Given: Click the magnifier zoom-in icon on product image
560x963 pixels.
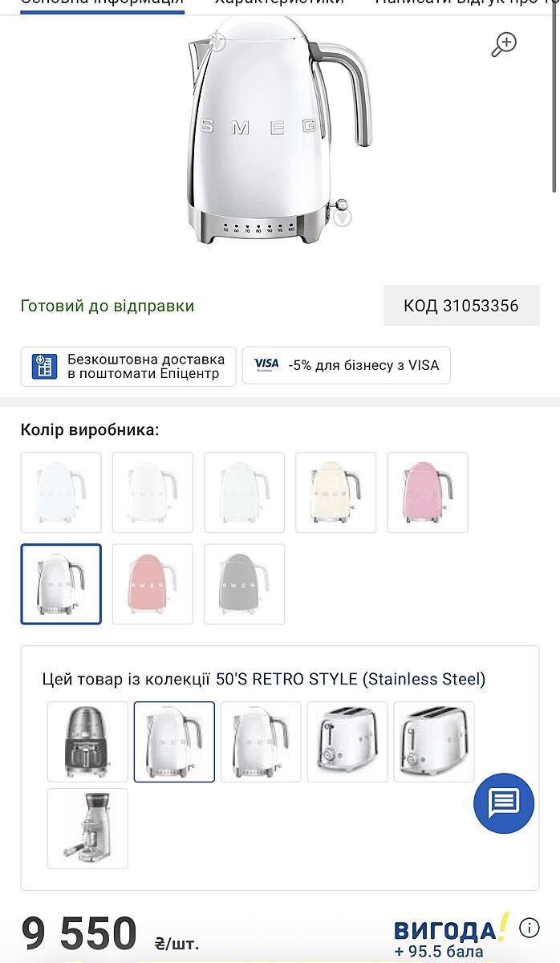Looking at the screenshot, I should pos(504,44).
